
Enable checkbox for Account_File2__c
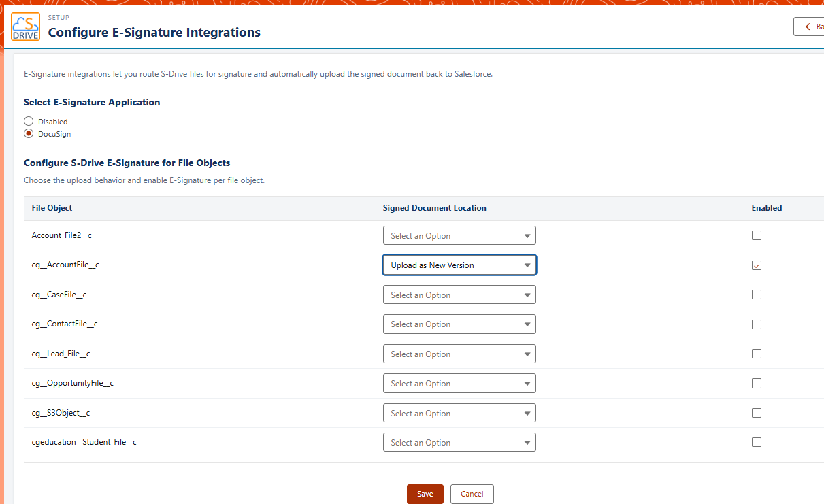click(757, 235)
